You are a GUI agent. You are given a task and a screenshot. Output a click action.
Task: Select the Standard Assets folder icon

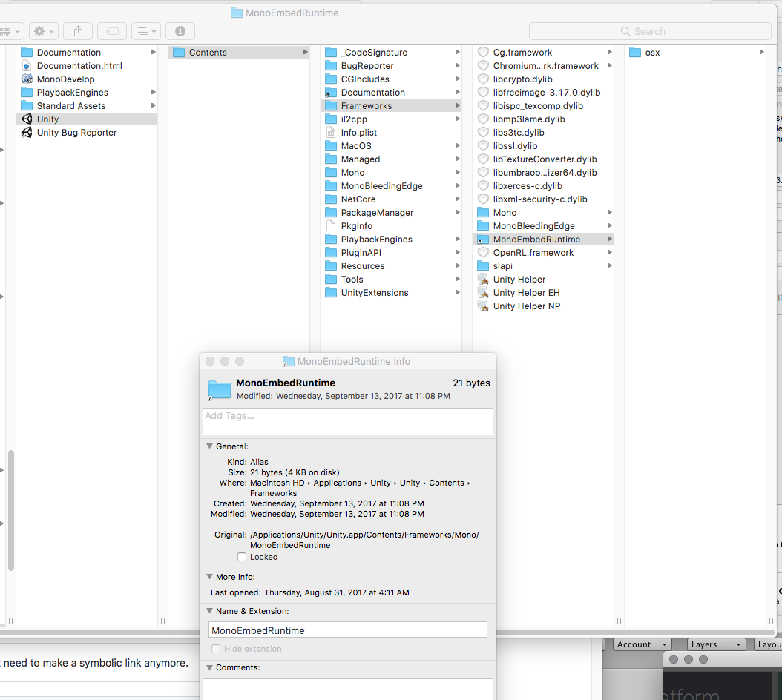[27, 106]
